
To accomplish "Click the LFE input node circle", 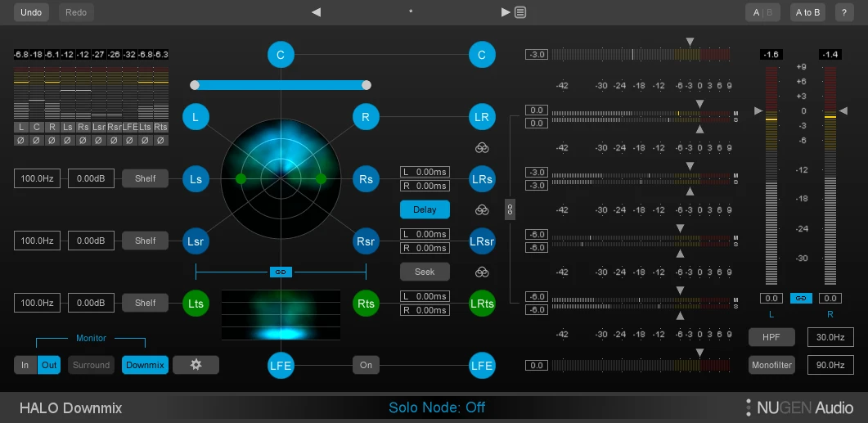I will [281, 365].
